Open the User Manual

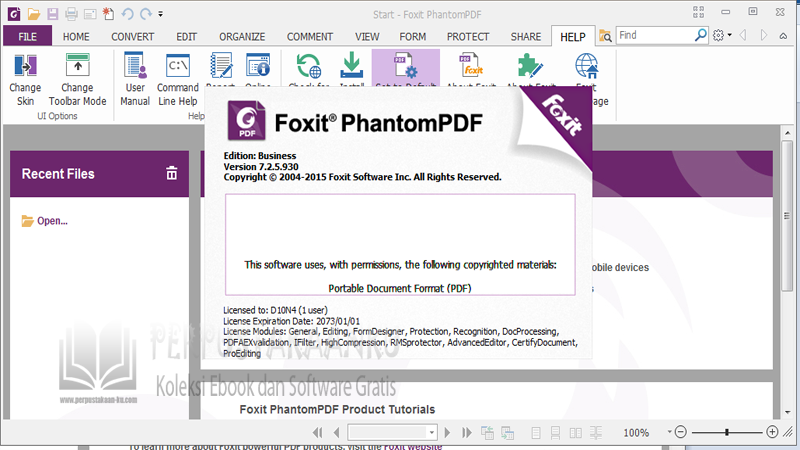pos(135,80)
